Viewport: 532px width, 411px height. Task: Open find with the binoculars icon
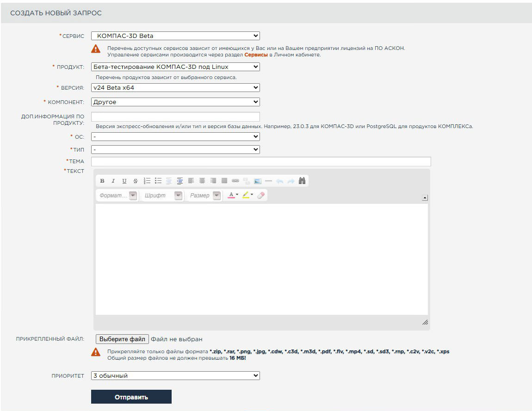pyautogui.click(x=302, y=181)
